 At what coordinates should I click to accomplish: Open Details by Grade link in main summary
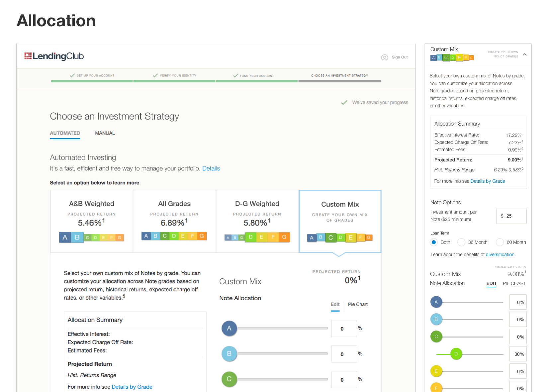132,387
